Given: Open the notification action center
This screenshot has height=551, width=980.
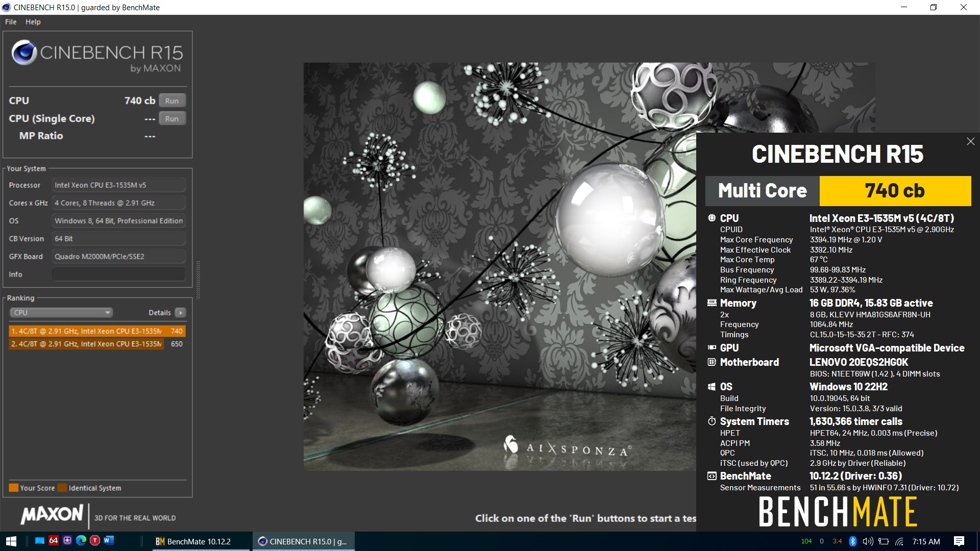Looking at the screenshot, I should point(959,541).
